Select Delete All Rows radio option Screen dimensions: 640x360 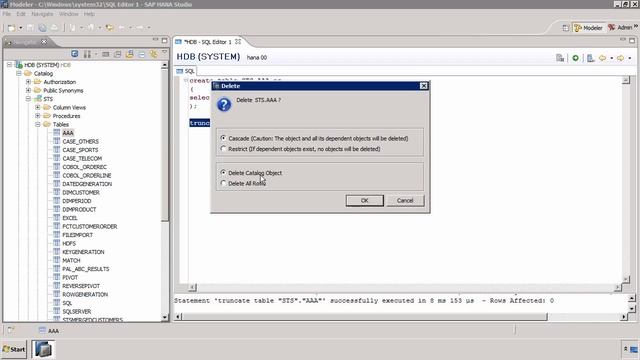click(x=223, y=183)
